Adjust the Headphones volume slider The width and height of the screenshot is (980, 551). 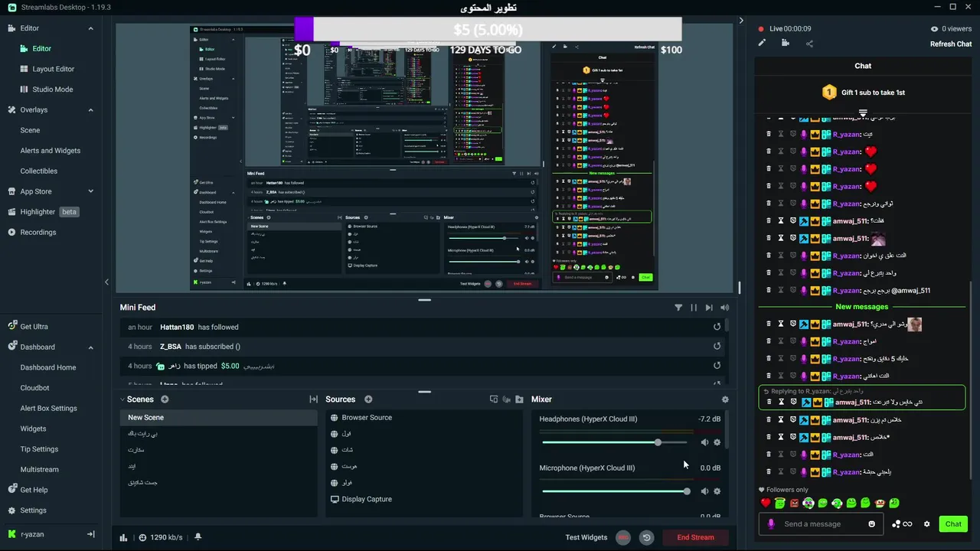(615, 442)
